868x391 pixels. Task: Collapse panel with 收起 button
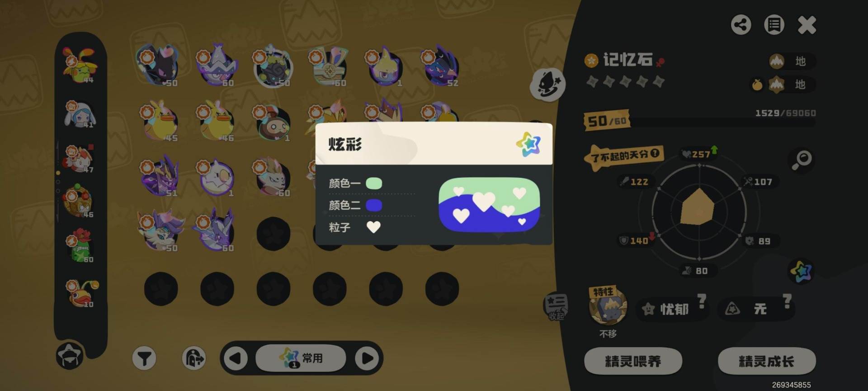click(x=556, y=307)
